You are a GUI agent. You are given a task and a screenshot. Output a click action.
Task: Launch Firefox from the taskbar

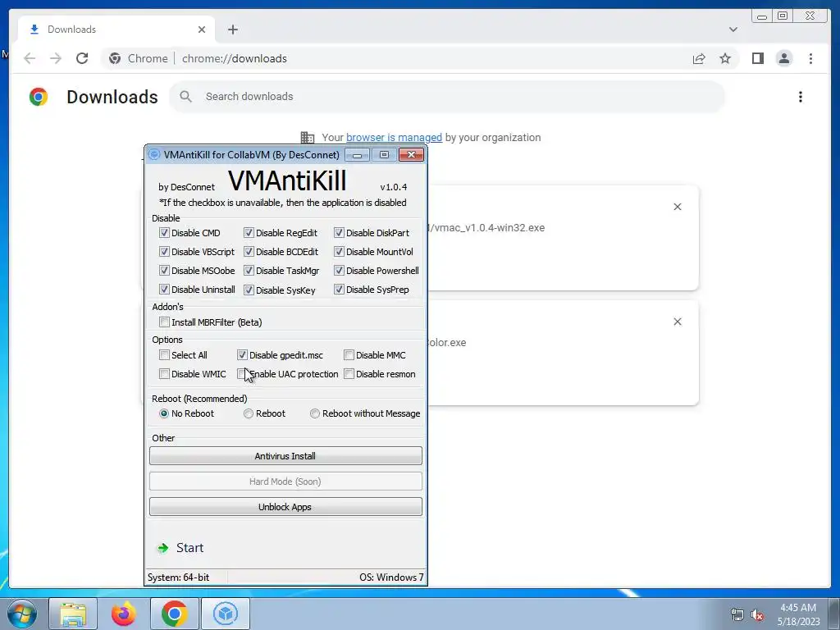coord(124,614)
